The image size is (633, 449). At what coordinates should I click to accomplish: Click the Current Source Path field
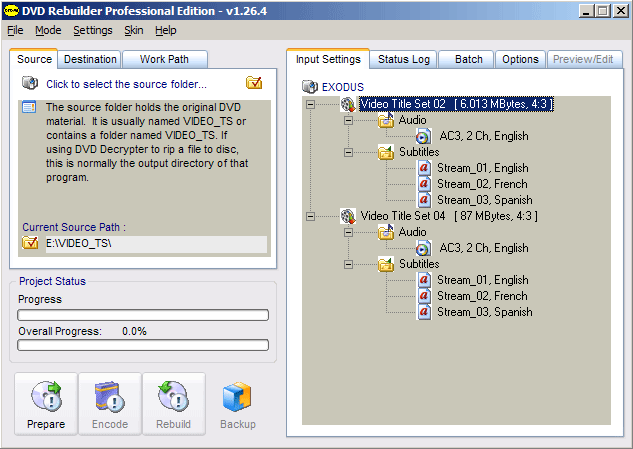coord(156,244)
